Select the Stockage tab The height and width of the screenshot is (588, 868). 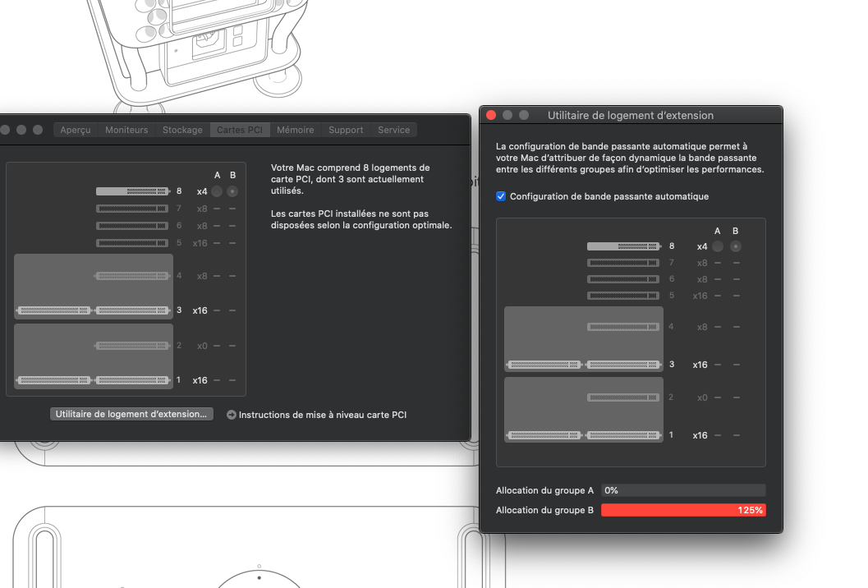click(182, 130)
